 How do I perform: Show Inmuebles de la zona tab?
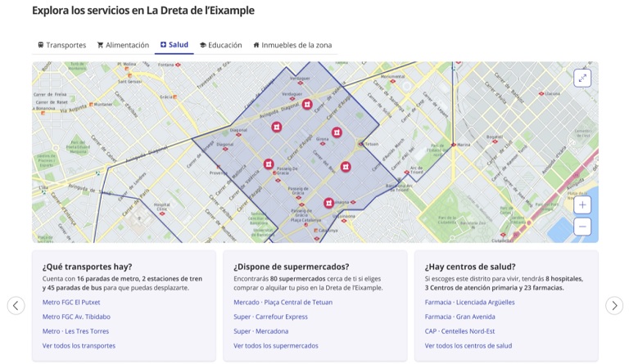coord(292,45)
